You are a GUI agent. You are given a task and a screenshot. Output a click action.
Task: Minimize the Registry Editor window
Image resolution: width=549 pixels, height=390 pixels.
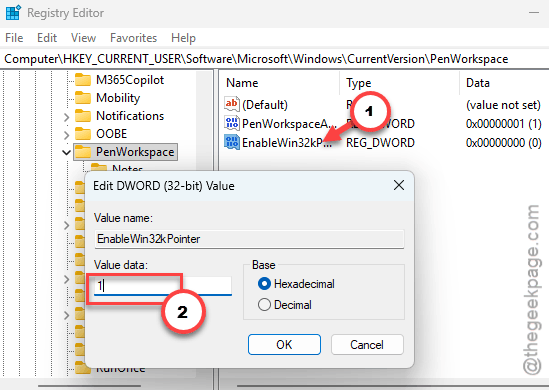[x=534, y=13]
